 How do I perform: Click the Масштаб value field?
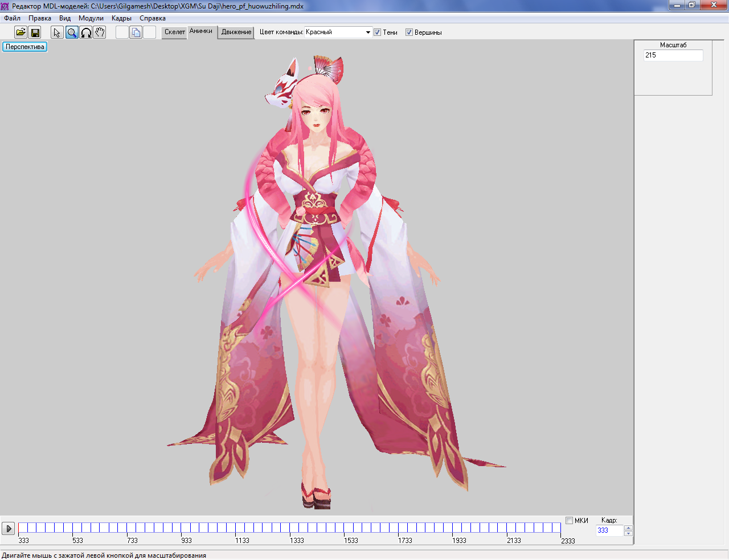click(673, 55)
